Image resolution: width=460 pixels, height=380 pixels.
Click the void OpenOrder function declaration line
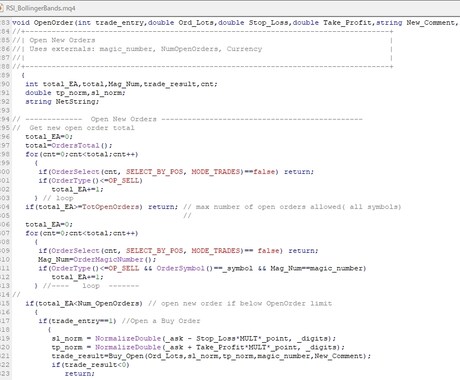(x=236, y=23)
